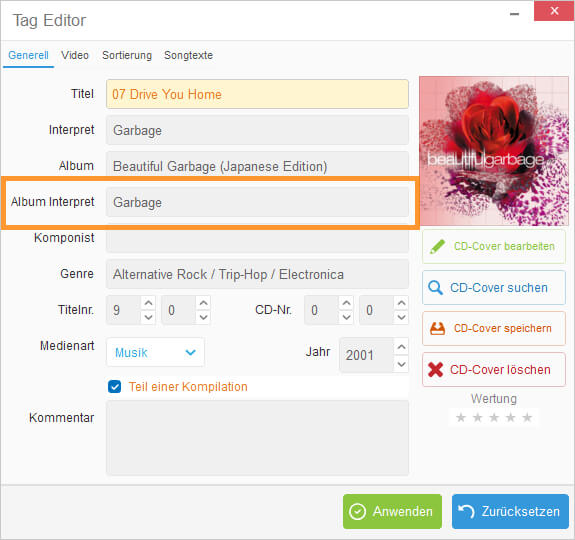Set Wertung to two stars
575x540 pixels.
tap(477, 417)
